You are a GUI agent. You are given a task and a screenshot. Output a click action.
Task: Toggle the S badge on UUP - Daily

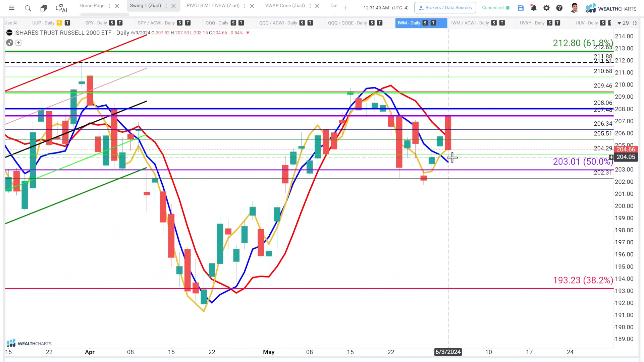click(x=59, y=23)
